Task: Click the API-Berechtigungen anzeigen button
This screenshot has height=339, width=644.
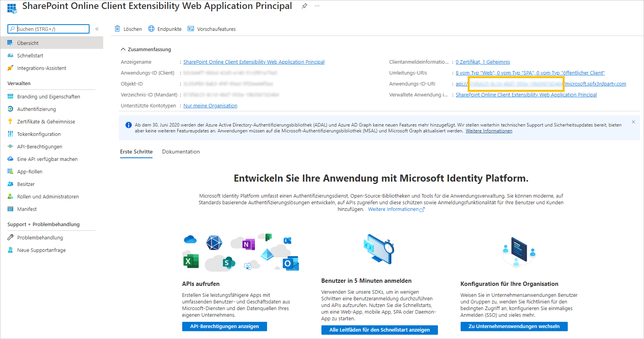Action: click(224, 327)
